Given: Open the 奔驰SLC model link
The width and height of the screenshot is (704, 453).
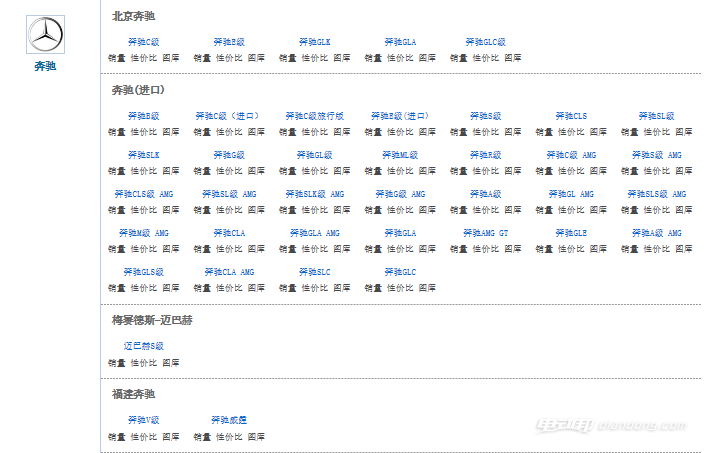Looking at the screenshot, I should (x=314, y=272).
